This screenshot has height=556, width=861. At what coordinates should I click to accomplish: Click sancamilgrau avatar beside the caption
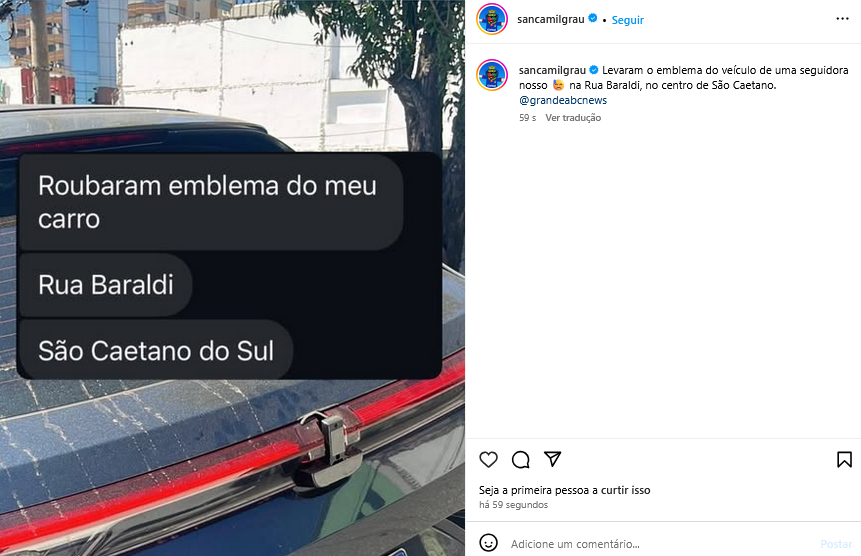tap(491, 75)
